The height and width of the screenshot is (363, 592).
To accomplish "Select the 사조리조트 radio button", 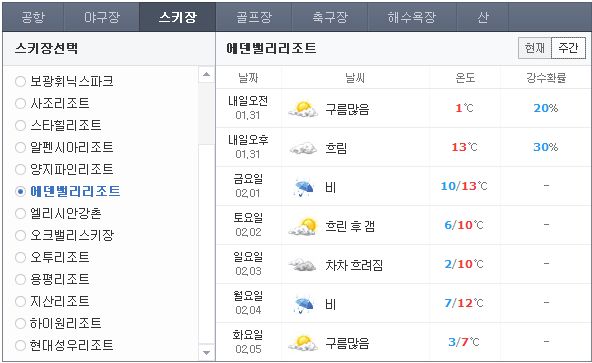I will [x=20, y=103].
